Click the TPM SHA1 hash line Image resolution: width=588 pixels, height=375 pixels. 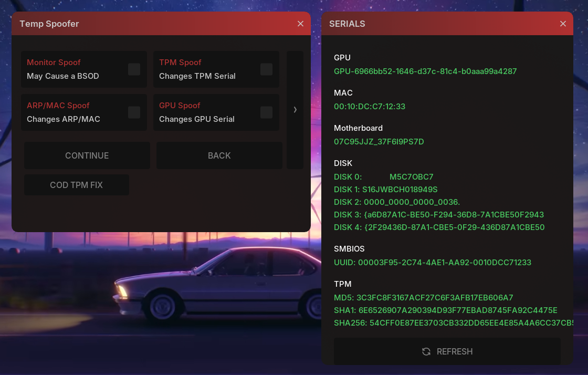tap(446, 310)
